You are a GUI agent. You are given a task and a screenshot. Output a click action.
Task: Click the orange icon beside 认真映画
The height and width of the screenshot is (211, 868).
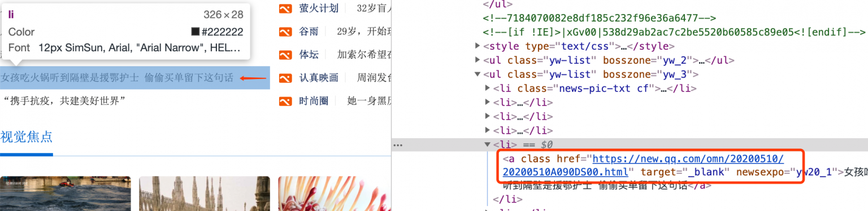point(285,78)
